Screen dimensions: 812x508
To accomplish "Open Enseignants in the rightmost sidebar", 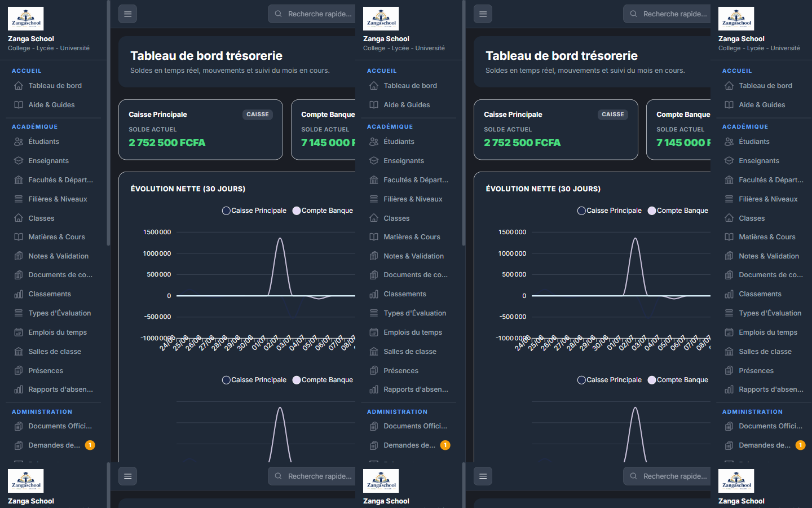I will coord(764,161).
